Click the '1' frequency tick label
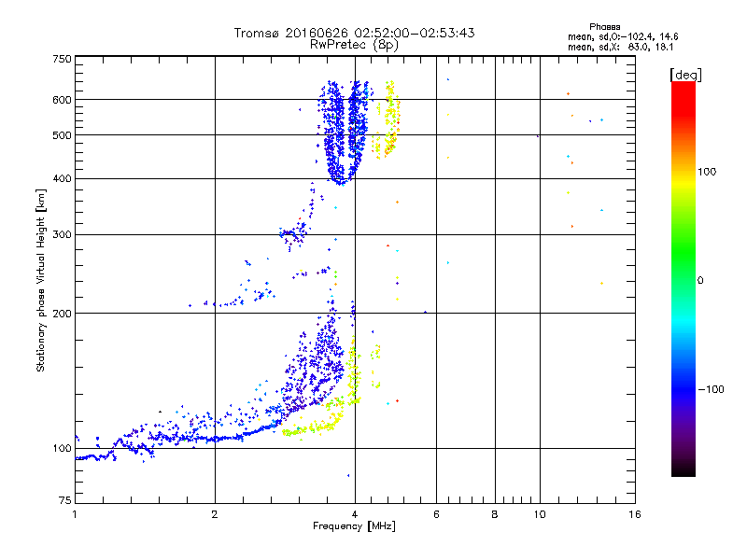Viewport: 747px width, 560px height. tap(75, 514)
